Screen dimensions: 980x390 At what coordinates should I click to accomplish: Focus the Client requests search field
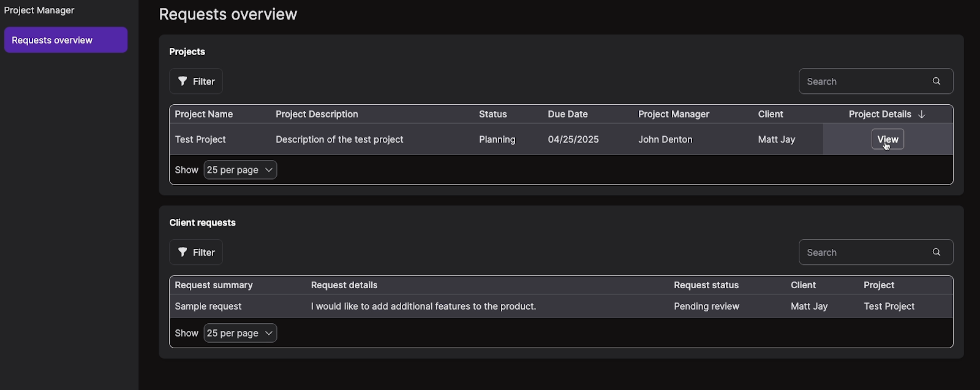pyautogui.click(x=876, y=252)
